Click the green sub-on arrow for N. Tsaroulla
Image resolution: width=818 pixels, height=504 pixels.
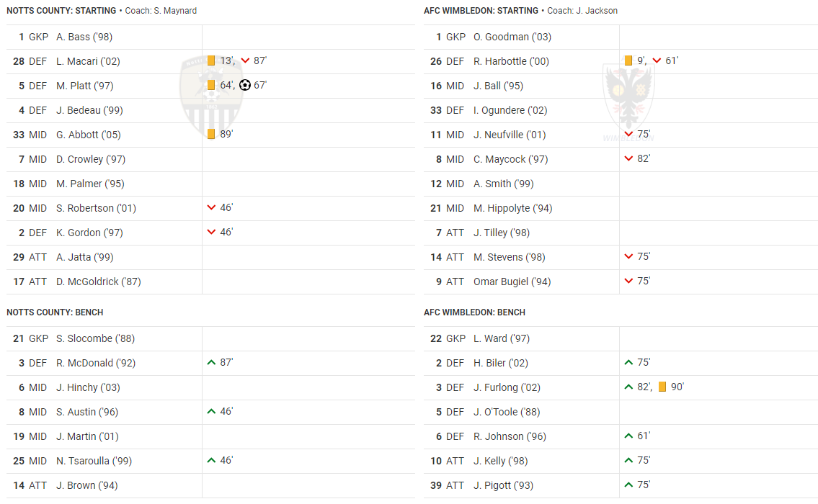pyautogui.click(x=211, y=460)
